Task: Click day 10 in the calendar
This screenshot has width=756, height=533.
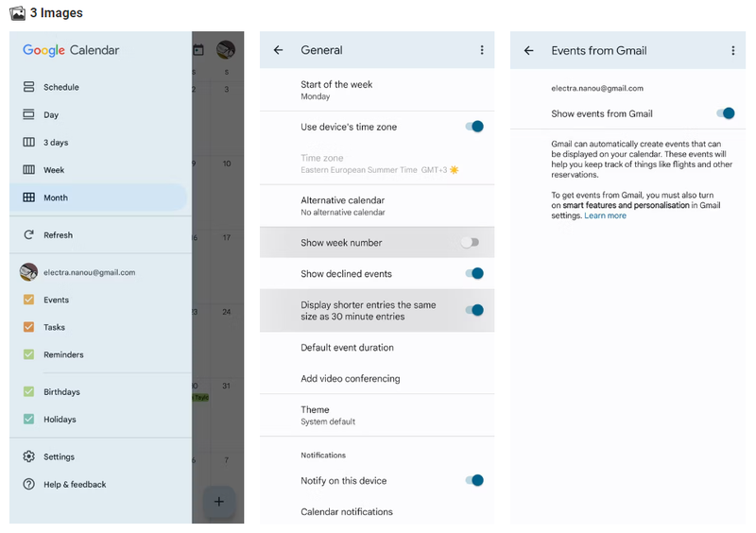Action: click(227, 163)
